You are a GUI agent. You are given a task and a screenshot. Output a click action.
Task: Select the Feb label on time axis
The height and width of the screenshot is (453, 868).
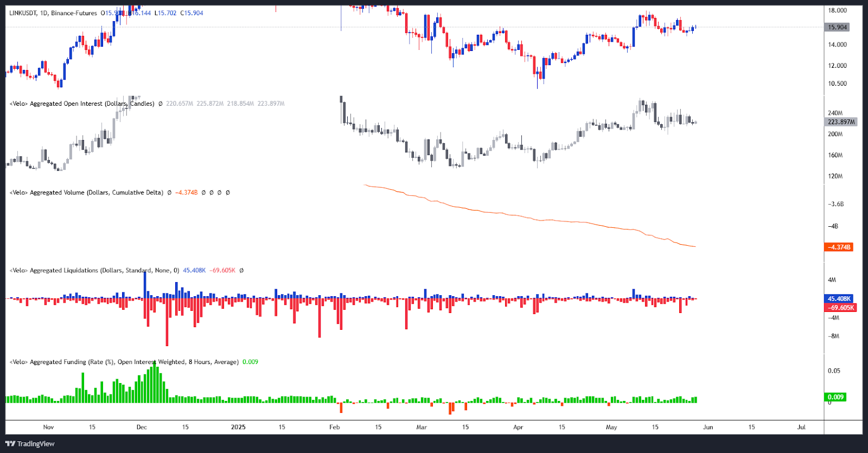pos(335,427)
